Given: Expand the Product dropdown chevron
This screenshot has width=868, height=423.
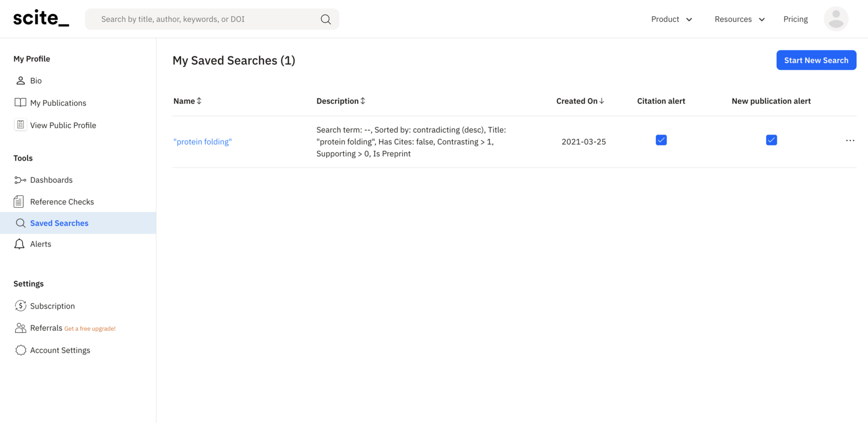Looking at the screenshot, I should [689, 20].
